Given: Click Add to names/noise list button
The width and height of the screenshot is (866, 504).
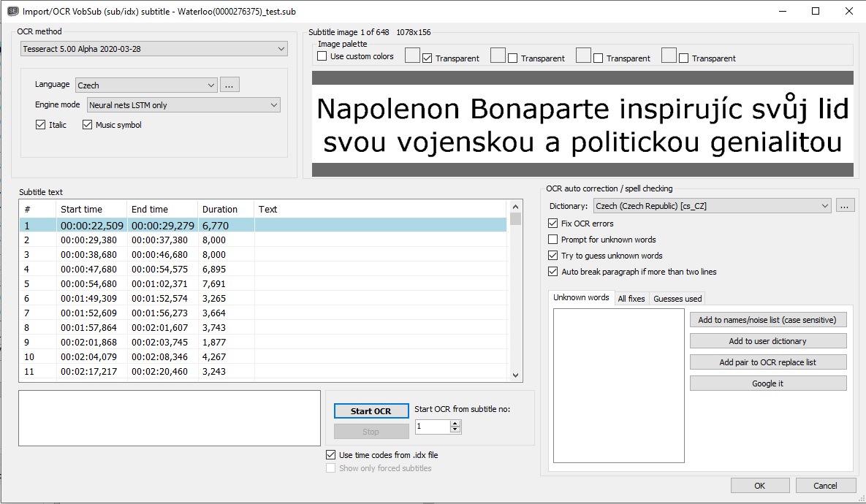Looking at the screenshot, I should tap(767, 320).
